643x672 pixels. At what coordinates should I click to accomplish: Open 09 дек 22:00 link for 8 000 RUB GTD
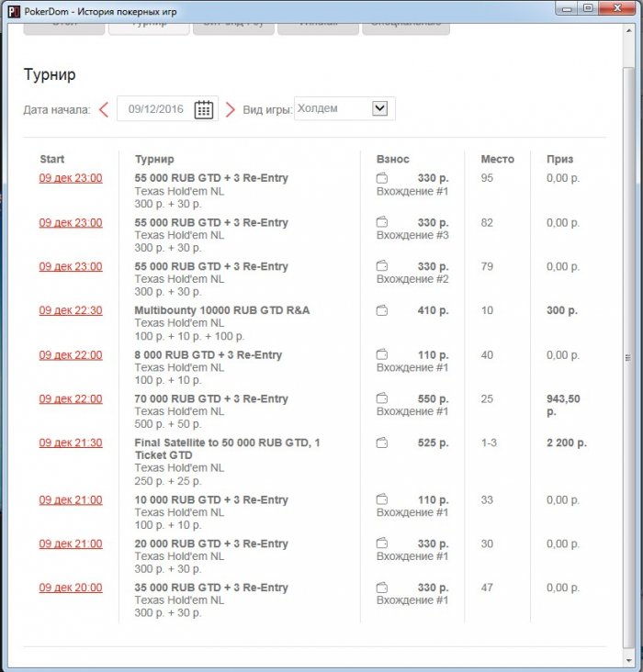[71, 355]
